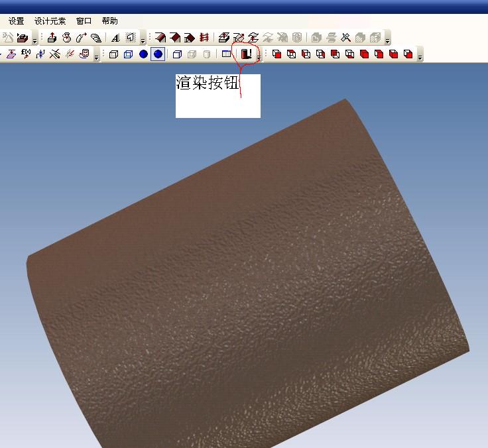This screenshot has height=448, width=488.
Task: Click the pin-shaped trim tool icon
Action: point(345,38)
